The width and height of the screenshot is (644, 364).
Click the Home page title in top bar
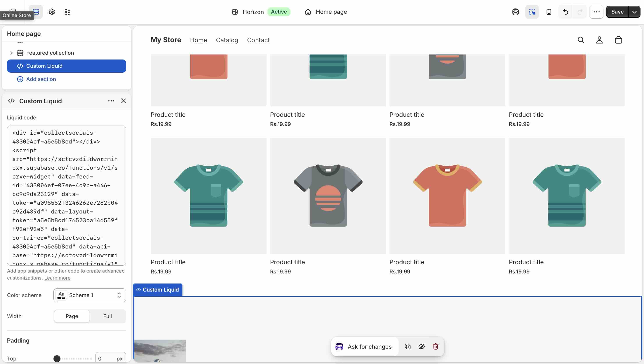coord(331,12)
